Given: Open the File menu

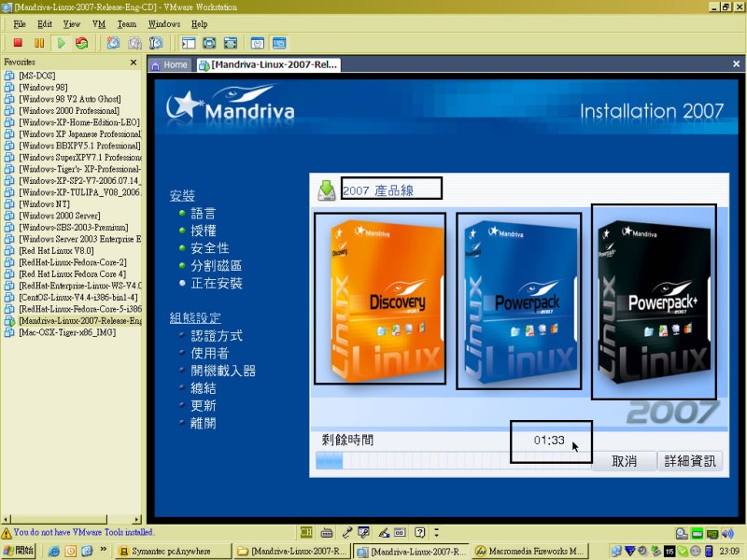Looking at the screenshot, I should pyautogui.click(x=20, y=24).
